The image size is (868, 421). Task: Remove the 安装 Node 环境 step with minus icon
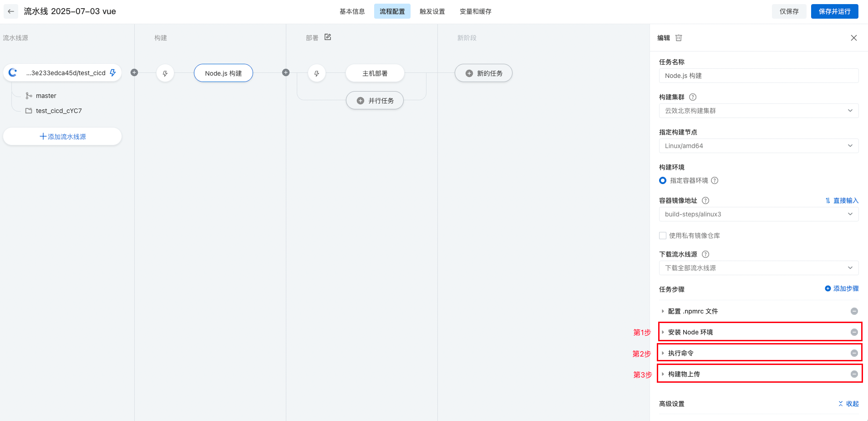(x=854, y=332)
